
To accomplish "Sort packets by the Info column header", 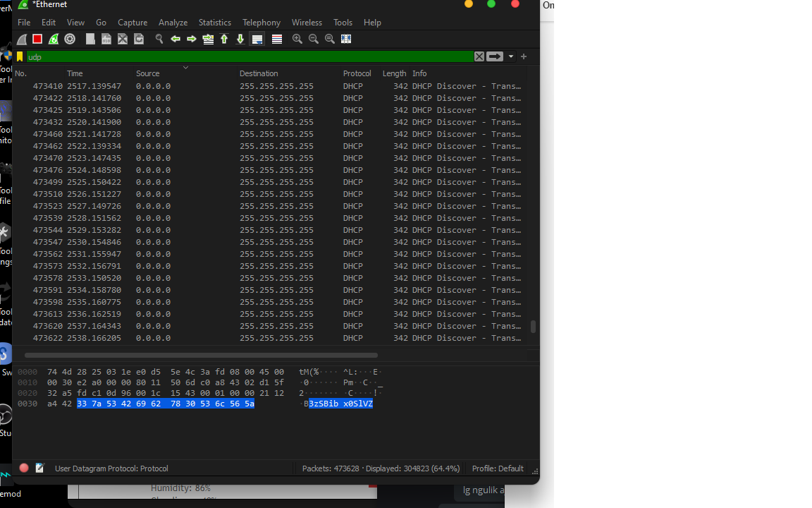I will pos(419,73).
